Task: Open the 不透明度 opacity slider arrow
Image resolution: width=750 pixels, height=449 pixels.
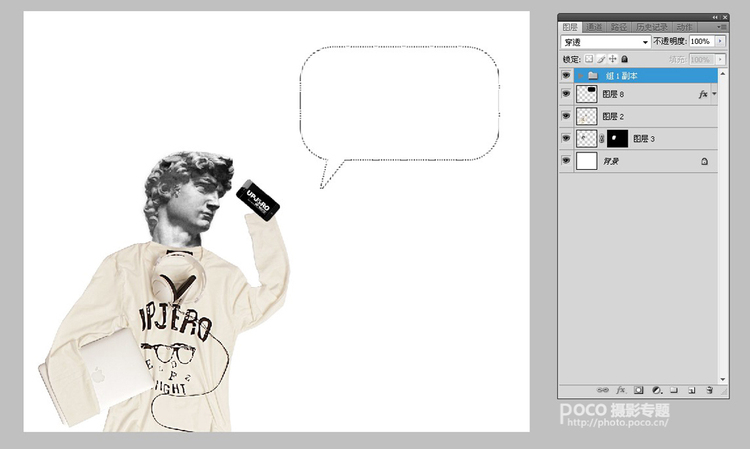Action: pos(720,42)
